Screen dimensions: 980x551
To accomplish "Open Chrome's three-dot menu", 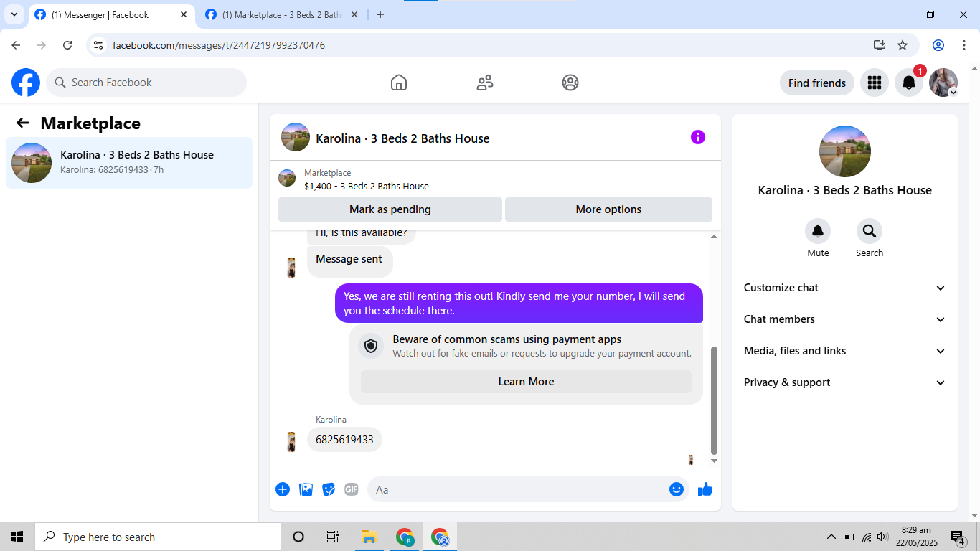I will [964, 45].
